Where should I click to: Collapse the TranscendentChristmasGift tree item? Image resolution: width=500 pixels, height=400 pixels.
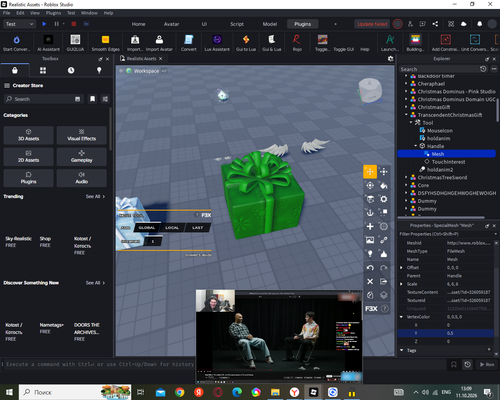click(x=406, y=115)
